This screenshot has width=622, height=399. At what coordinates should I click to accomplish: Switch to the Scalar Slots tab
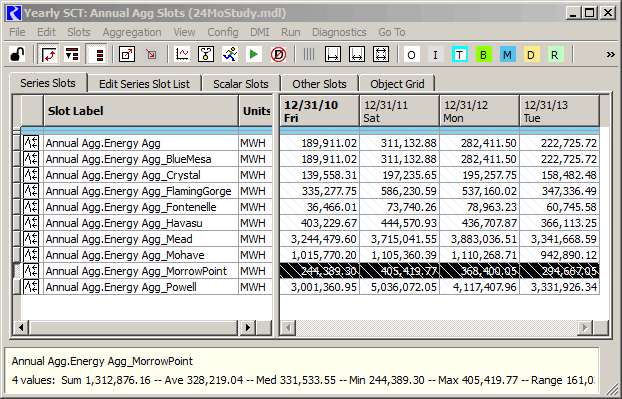coord(241,84)
